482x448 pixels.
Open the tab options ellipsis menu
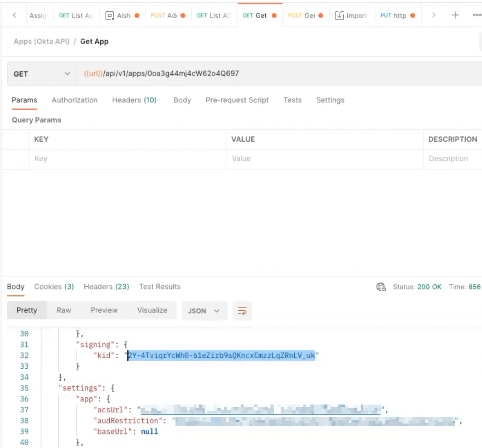476,15
